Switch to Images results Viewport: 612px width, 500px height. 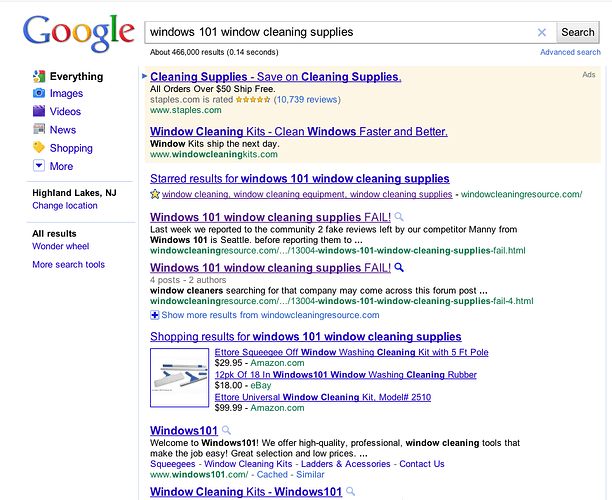(x=66, y=93)
